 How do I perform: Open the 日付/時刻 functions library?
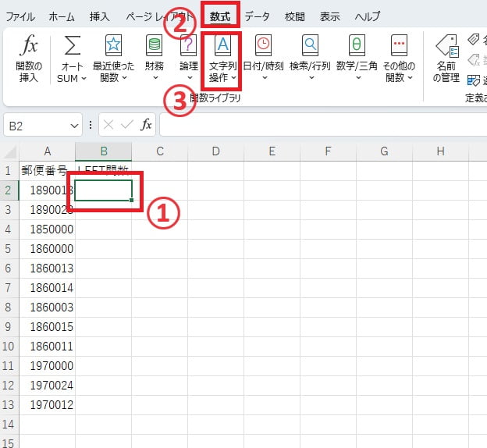pyautogui.click(x=263, y=59)
